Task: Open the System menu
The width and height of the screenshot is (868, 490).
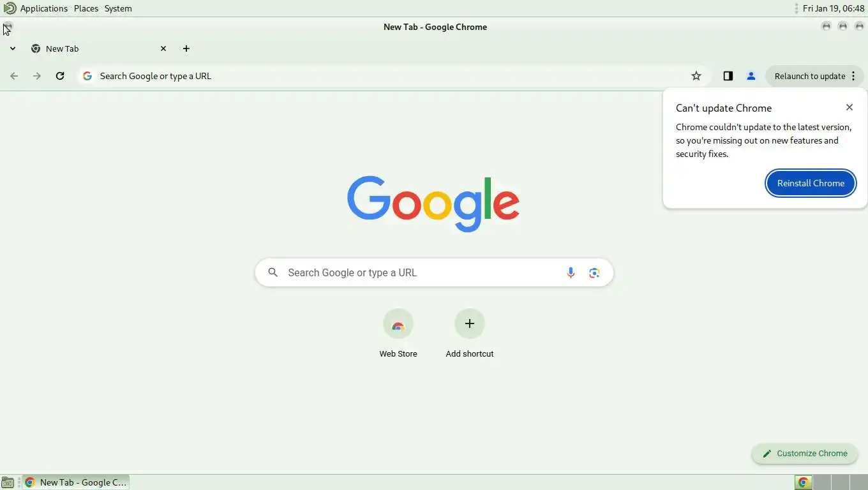Action: click(x=118, y=8)
